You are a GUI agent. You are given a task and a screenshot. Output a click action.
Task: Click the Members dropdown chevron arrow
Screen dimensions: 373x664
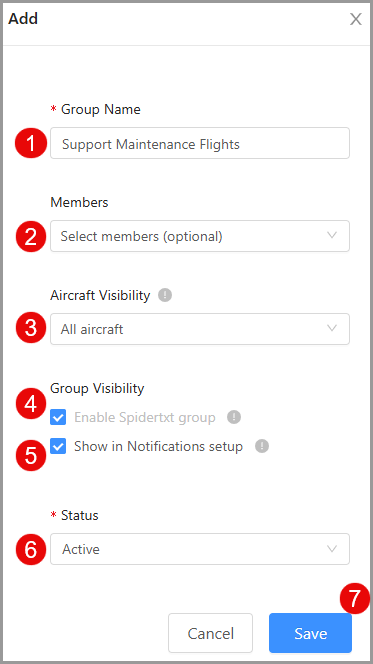coord(332,235)
